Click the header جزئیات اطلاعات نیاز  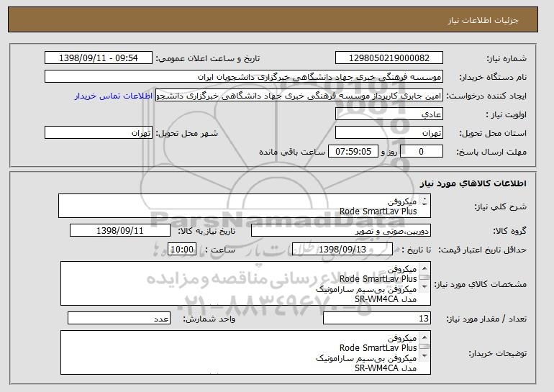point(483,20)
